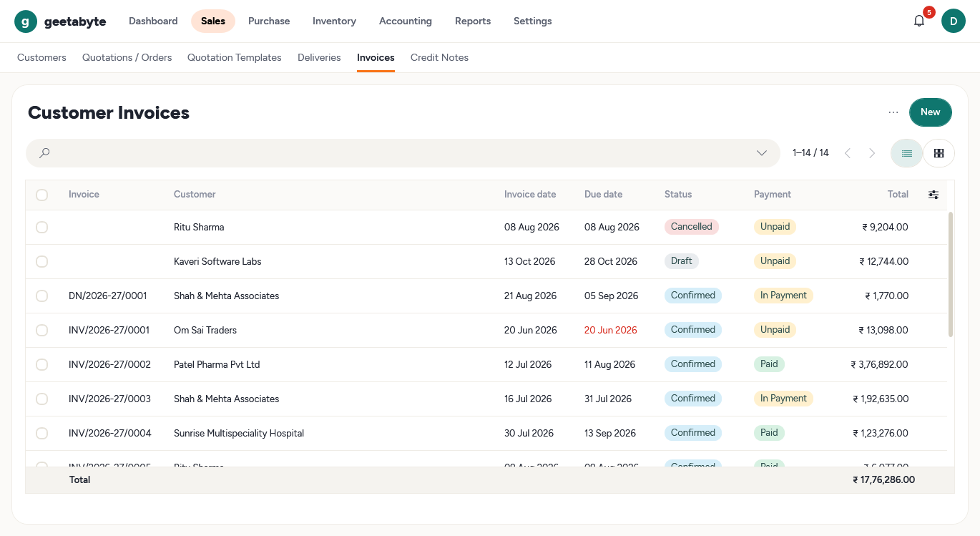Go to next page of invoices
Viewport: 980px width, 536px height.
point(872,153)
